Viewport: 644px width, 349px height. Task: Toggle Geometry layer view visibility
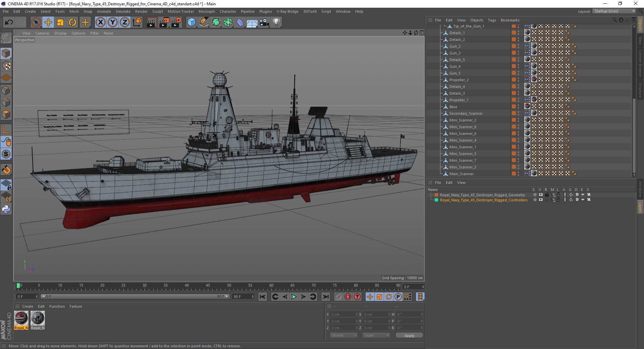(x=541, y=195)
